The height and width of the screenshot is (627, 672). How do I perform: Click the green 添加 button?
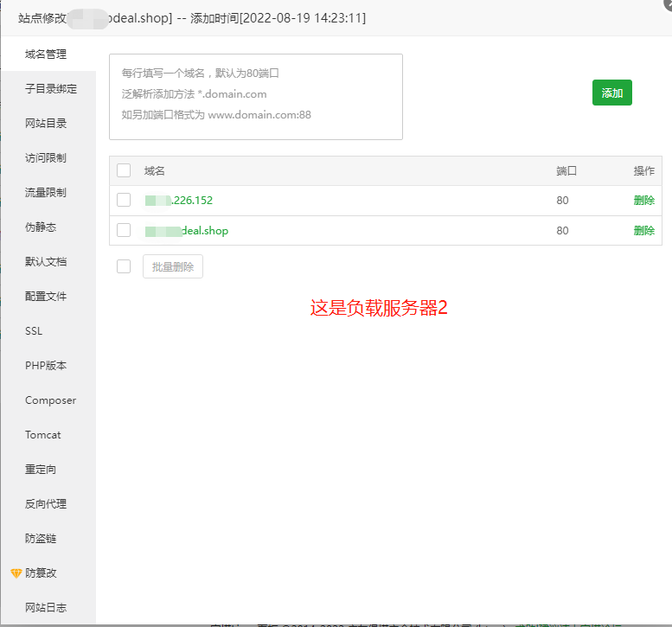point(612,93)
